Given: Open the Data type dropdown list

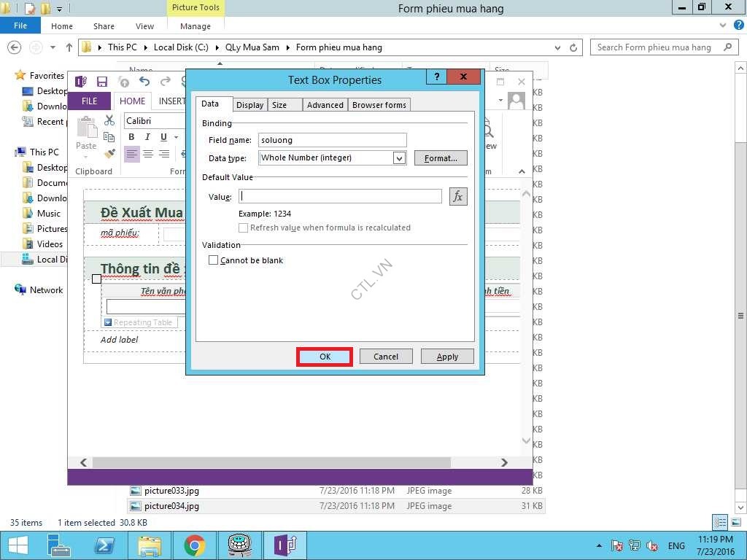Looking at the screenshot, I should coord(398,158).
